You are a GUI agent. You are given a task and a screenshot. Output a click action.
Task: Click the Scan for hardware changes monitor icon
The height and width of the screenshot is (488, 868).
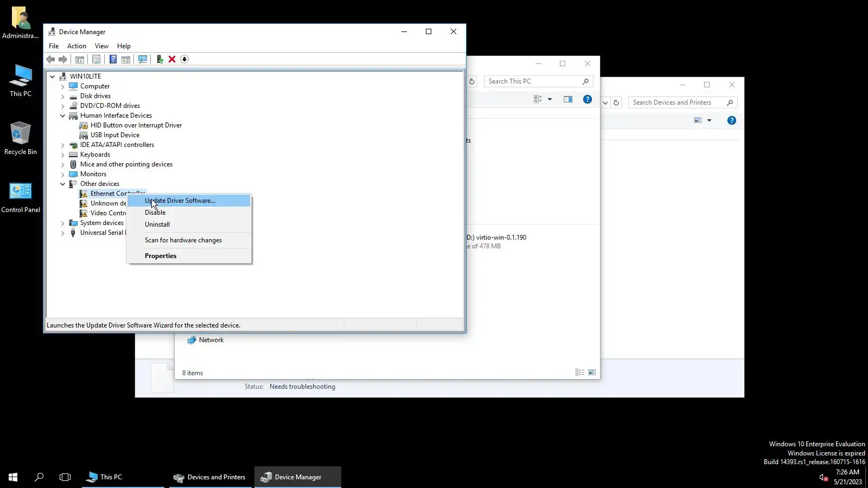pos(143,59)
